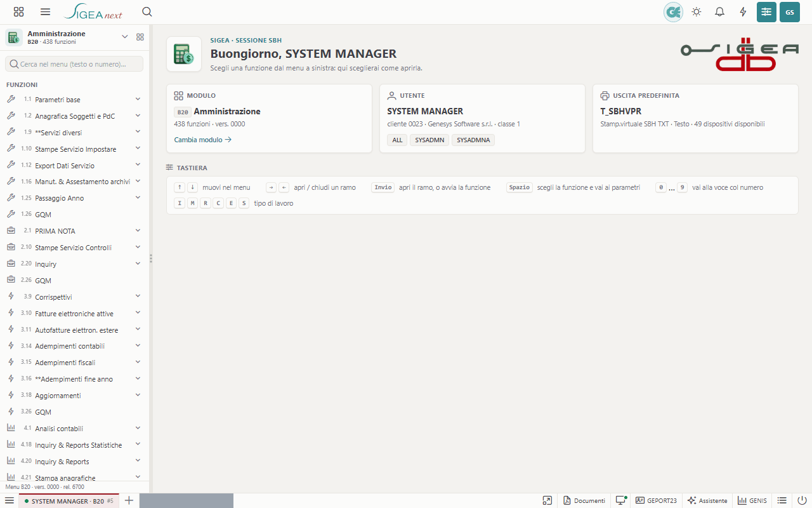Open the Aggiornamenti menu item
Image resolution: width=812 pixels, height=508 pixels.
[74, 396]
